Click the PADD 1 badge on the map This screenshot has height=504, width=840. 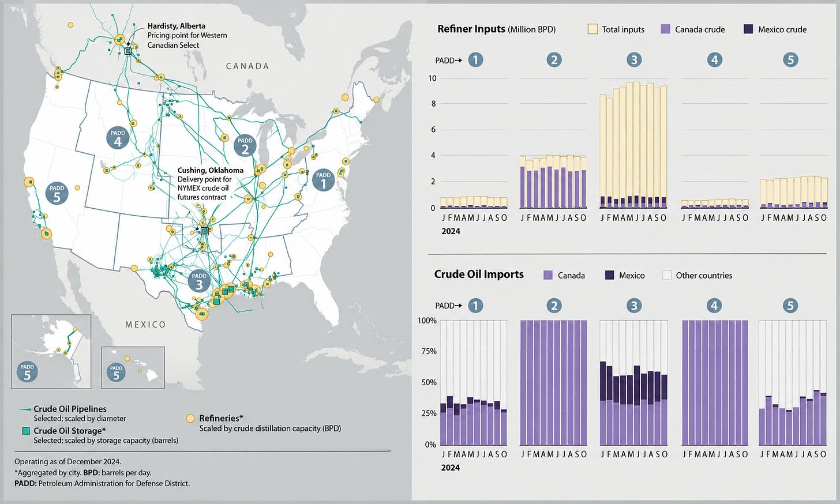click(323, 180)
